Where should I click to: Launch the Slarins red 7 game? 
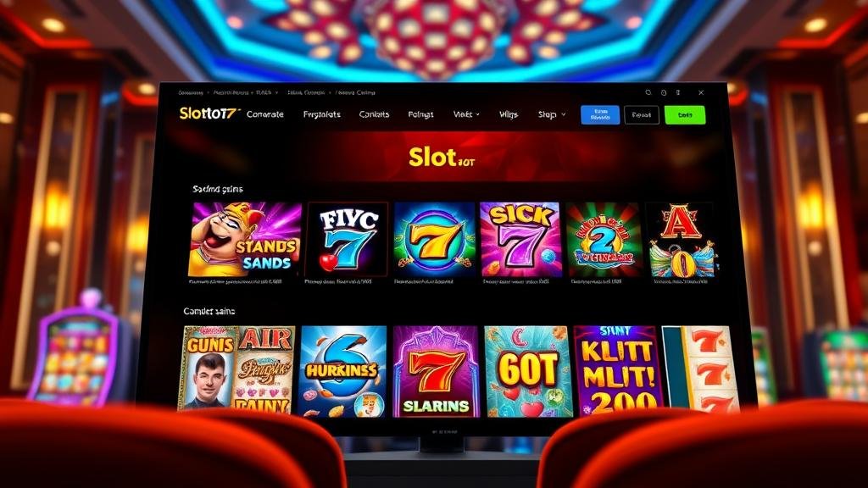(436, 371)
